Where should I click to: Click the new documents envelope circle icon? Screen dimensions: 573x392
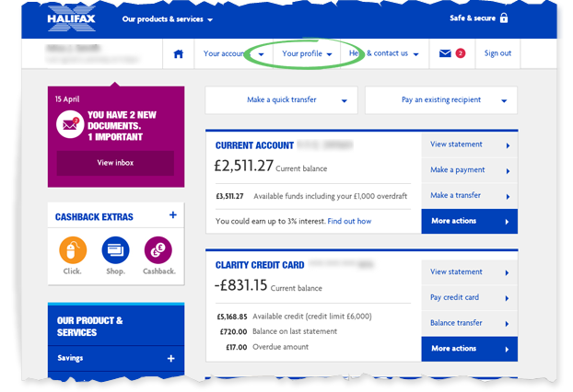coord(70,124)
